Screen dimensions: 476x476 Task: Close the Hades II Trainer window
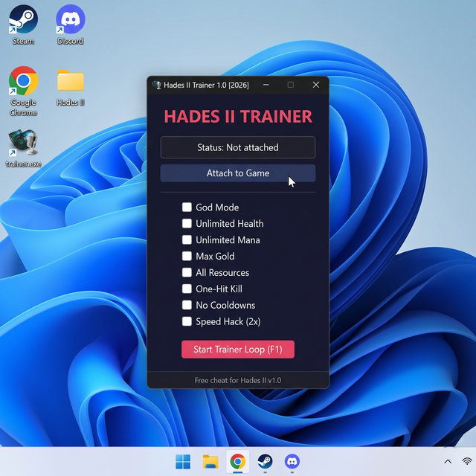pos(316,85)
